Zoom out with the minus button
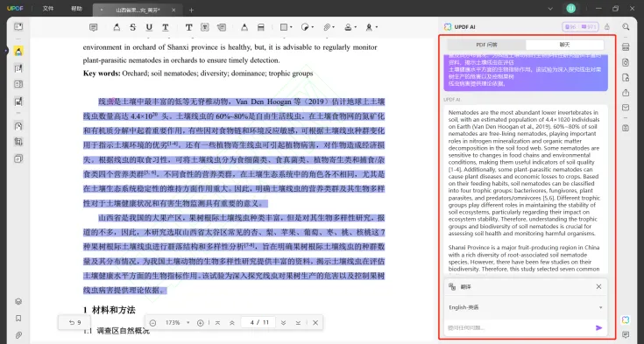Screen dimensions: 644x344 click(152, 323)
